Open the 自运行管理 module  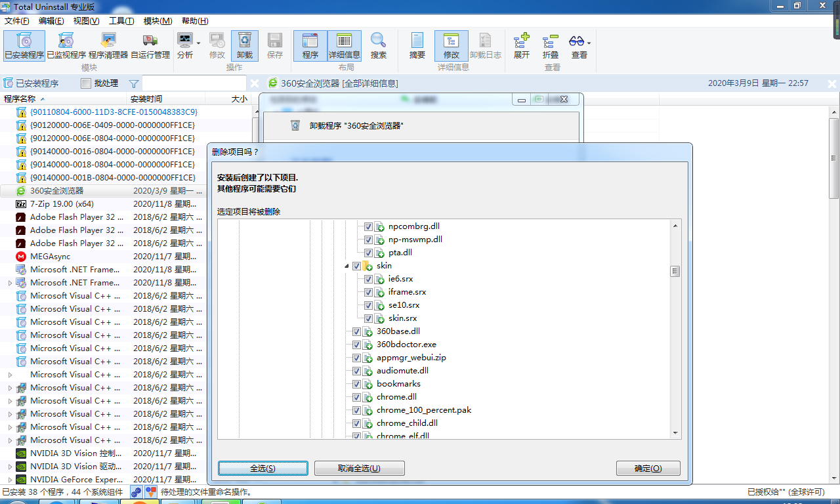pyautogui.click(x=150, y=45)
